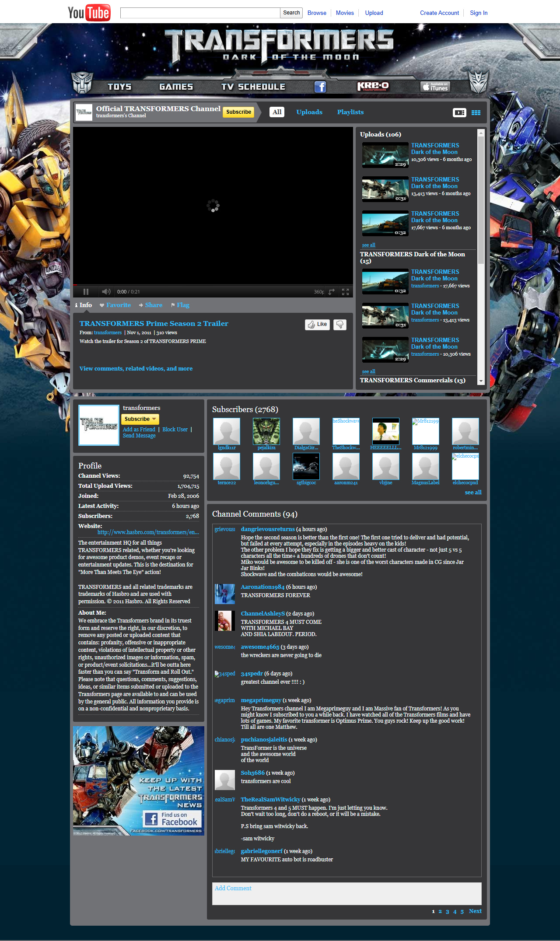This screenshot has height=941, width=560.
Task: Open sgtbigcoc subscriber avatar
Action: click(x=306, y=466)
